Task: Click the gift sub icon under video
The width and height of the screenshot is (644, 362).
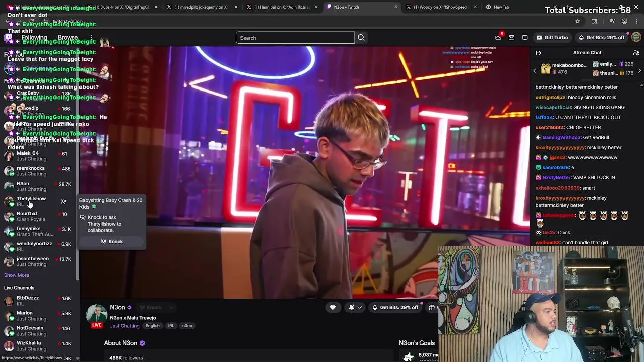Action: (431, 307)
